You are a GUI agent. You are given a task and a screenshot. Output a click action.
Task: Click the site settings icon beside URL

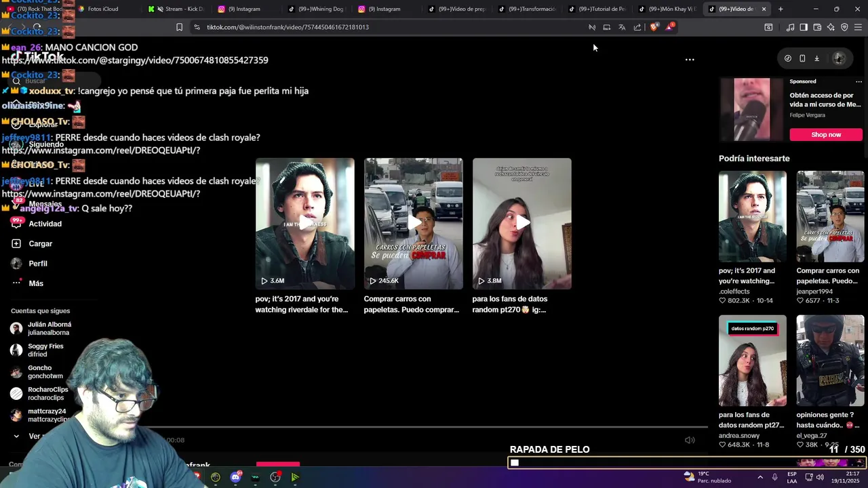(x=197, y=27)
